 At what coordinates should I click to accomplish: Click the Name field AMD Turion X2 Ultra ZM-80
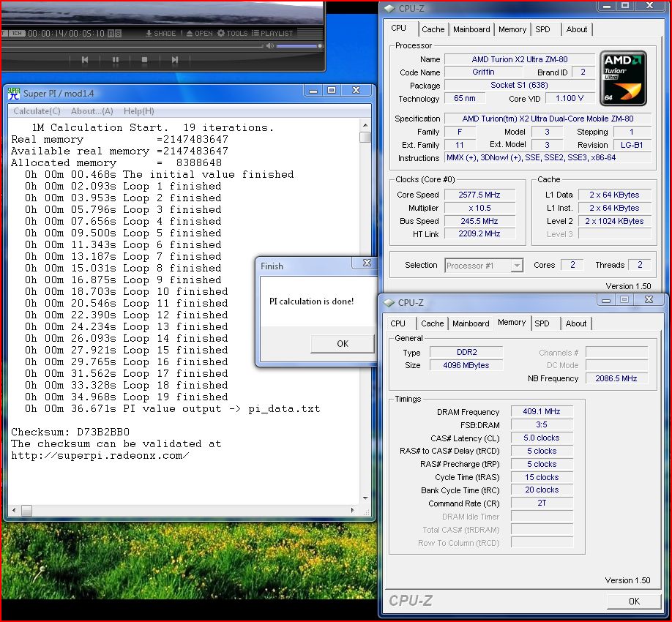point(520,59)
